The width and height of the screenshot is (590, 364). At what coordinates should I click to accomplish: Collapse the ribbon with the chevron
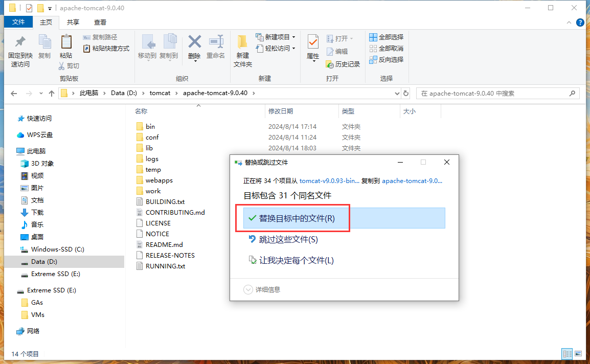(x=569, y=22)
